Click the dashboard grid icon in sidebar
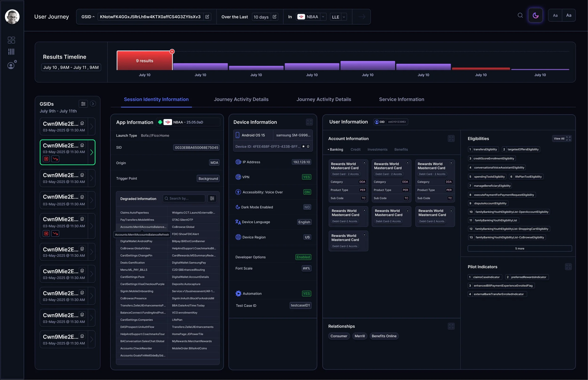 tap(11, 40)
